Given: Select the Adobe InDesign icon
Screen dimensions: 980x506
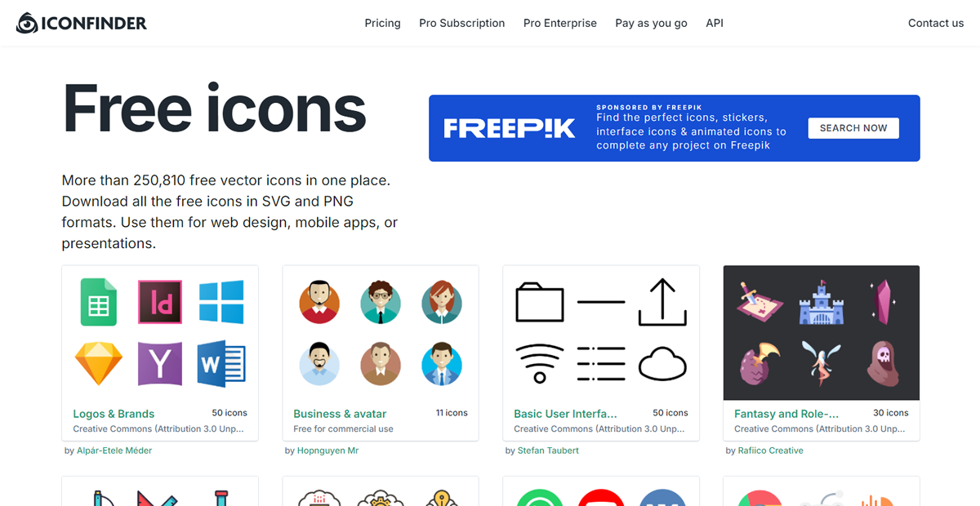Looking at the screenshot, I should pos(160,302).
